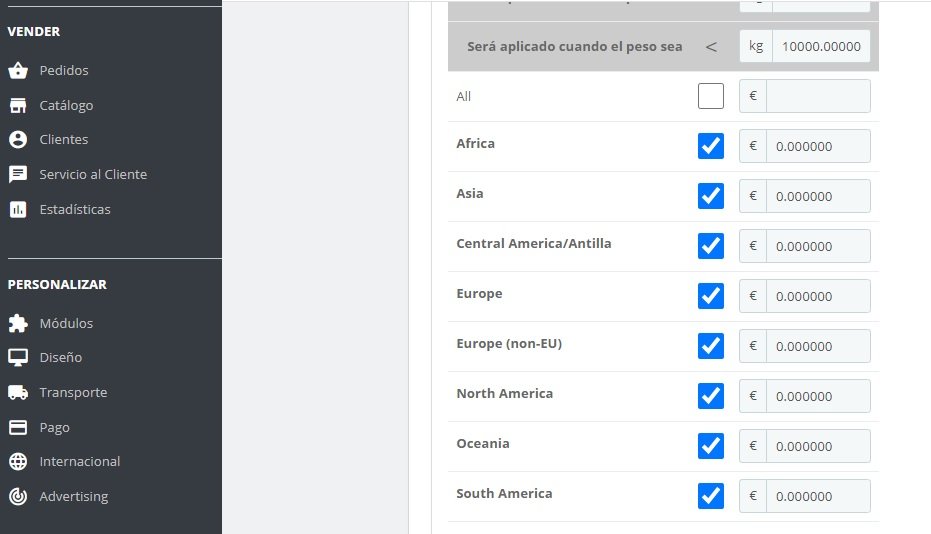Open the Pago menu item
The height and width of the screenshot is (534, 931).
tap(55, 428)
